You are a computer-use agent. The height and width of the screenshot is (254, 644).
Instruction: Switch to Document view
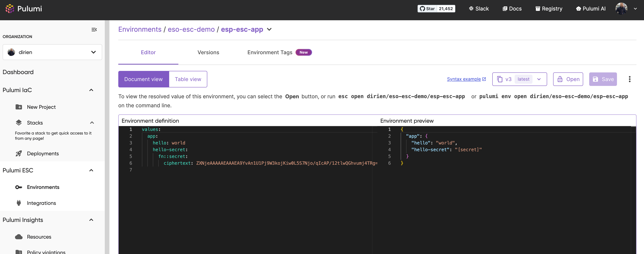coord(143,79)
